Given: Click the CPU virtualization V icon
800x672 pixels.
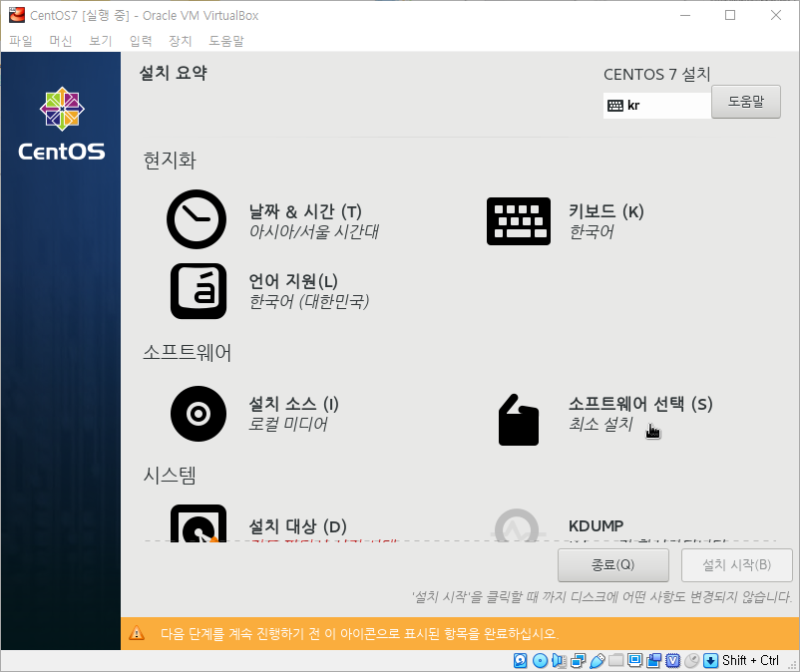Looking at the screenshot, I should 673,661.
